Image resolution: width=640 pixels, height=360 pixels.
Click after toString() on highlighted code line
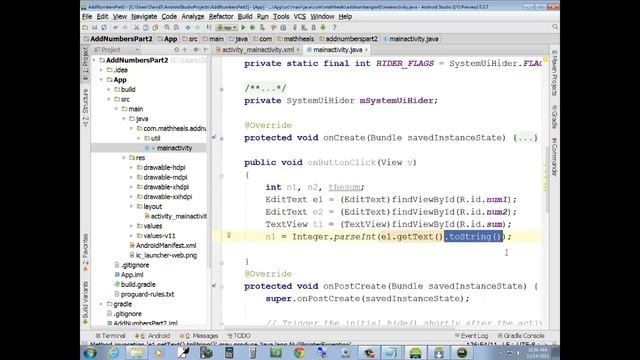[504, 236]
